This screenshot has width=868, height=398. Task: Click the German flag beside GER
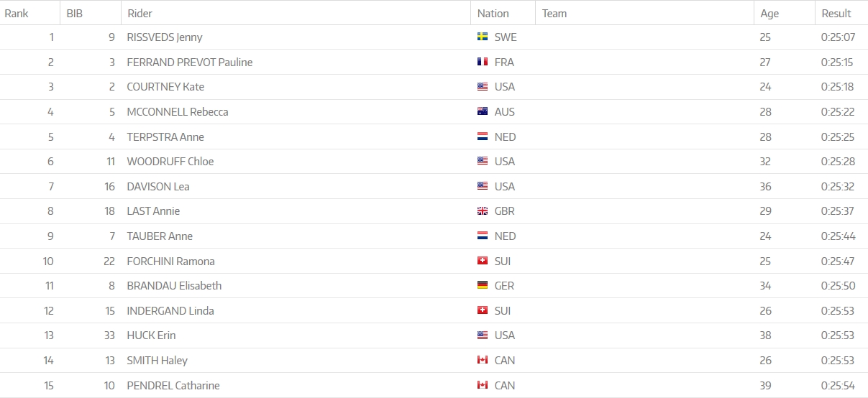(483, 285)
